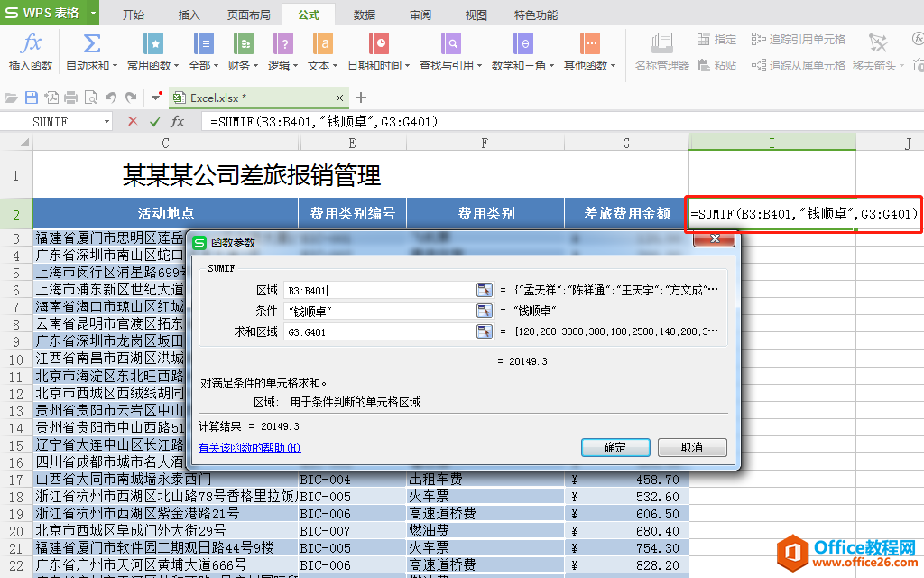Open the 页面布局 ribbon tab

[249, 14]
